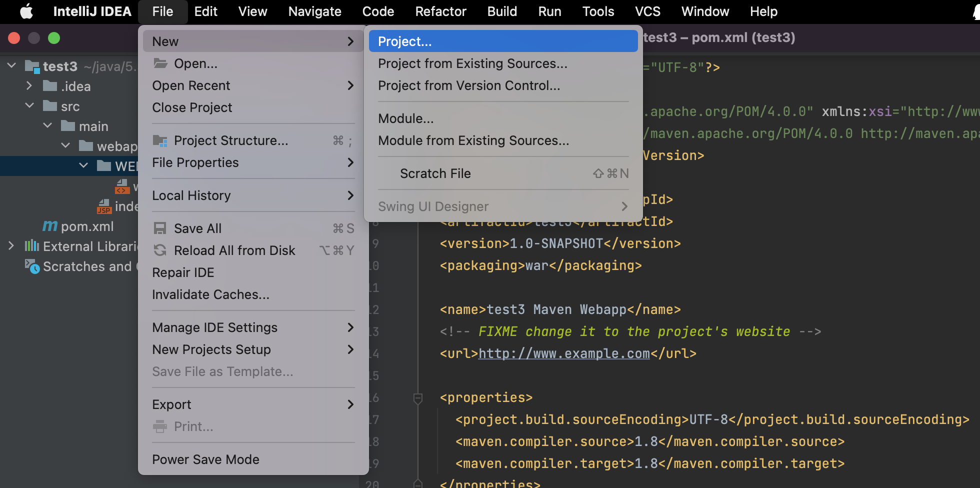Viewport: 980px width, 488px height.
Task: Click the test3 project module icon
Action: (x=32, y=66)
